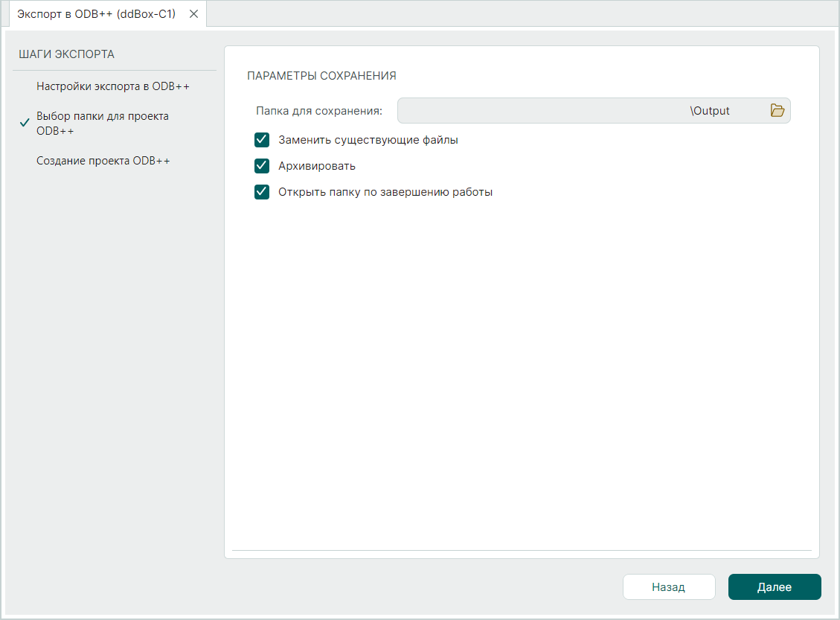Click the Папка для сохранения label
Screen dimensions: 840x620
[319, 111]
